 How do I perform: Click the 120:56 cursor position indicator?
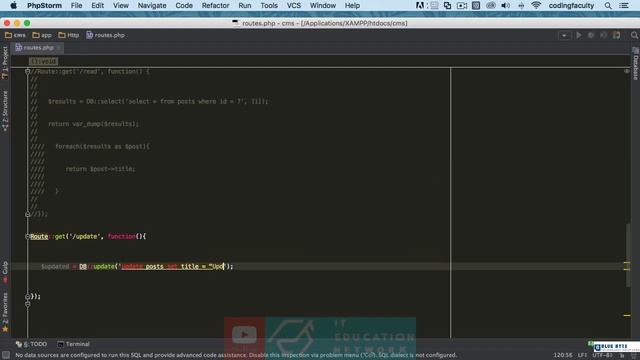[x=563, y=355]
